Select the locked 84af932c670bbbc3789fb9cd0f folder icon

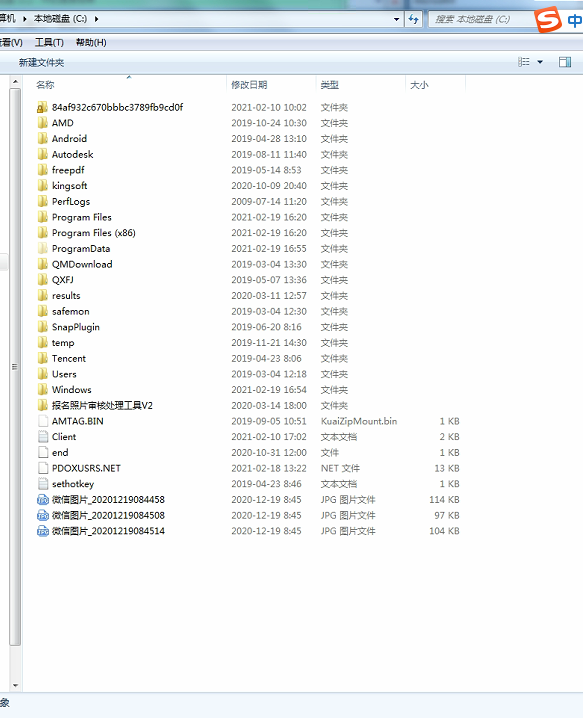42,108
